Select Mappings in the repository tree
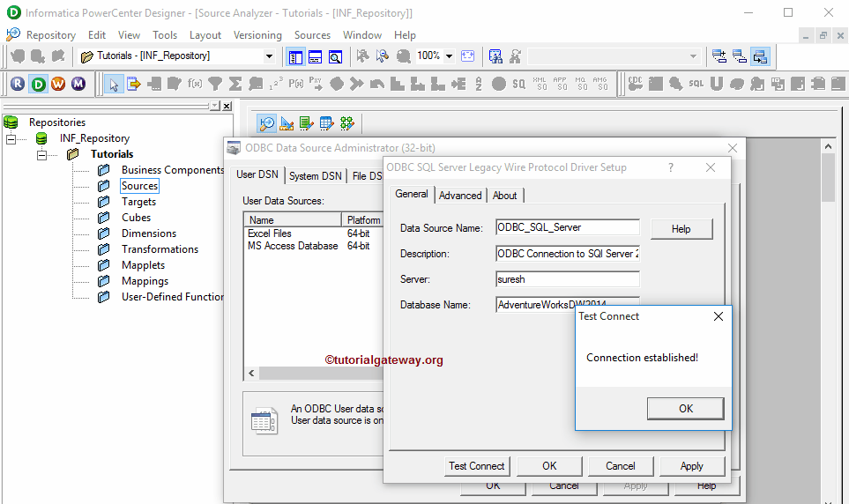849x504 pixels. (145, 281)
